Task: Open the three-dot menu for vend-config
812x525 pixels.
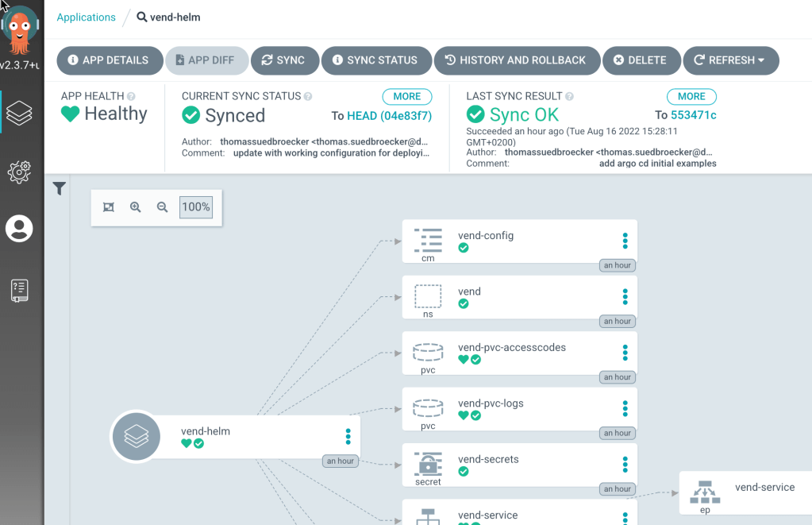Action: point(625,241)
